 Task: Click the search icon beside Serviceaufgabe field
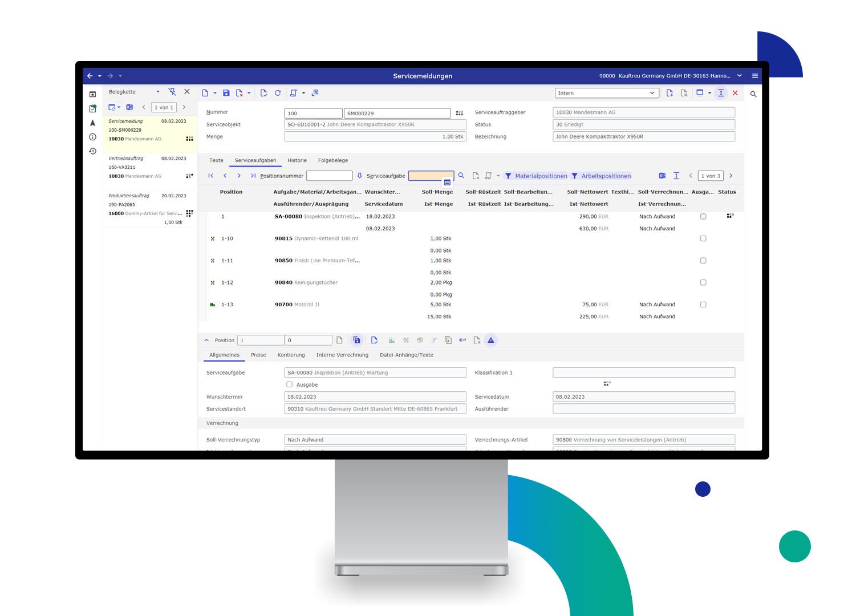coord(461,176)
